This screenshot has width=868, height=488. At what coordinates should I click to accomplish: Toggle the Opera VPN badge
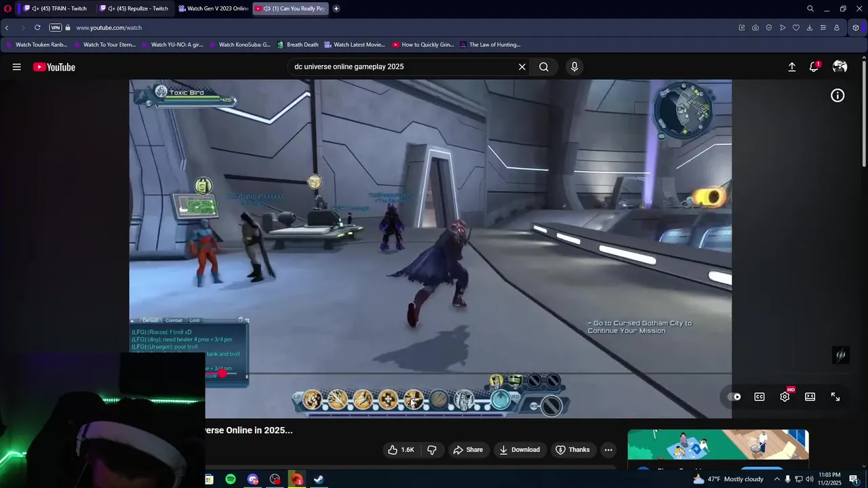(56, 28)
